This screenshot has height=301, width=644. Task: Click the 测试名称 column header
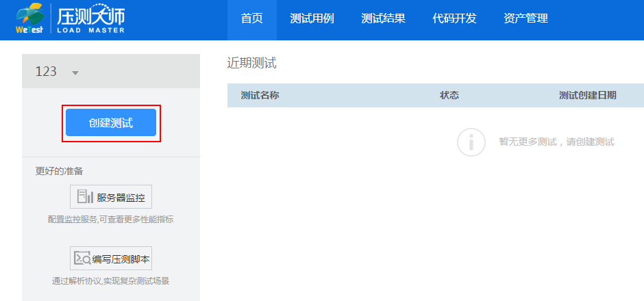click(260, 96)
